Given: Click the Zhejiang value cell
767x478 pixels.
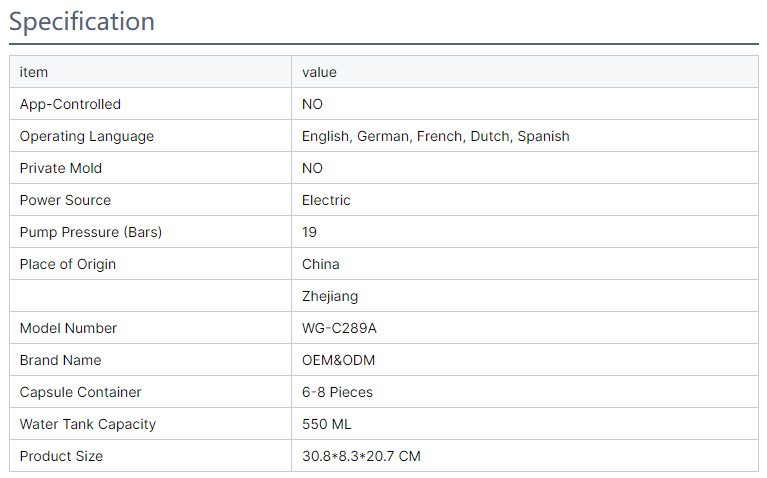Looking at the screenshot, I should [330, 296].
